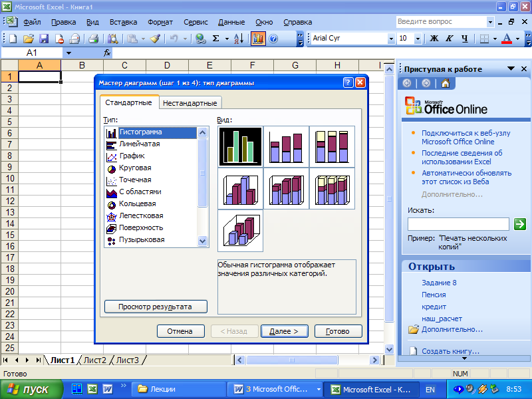Choose the 100% stacked column chart thumbnail

coord(332,146)
